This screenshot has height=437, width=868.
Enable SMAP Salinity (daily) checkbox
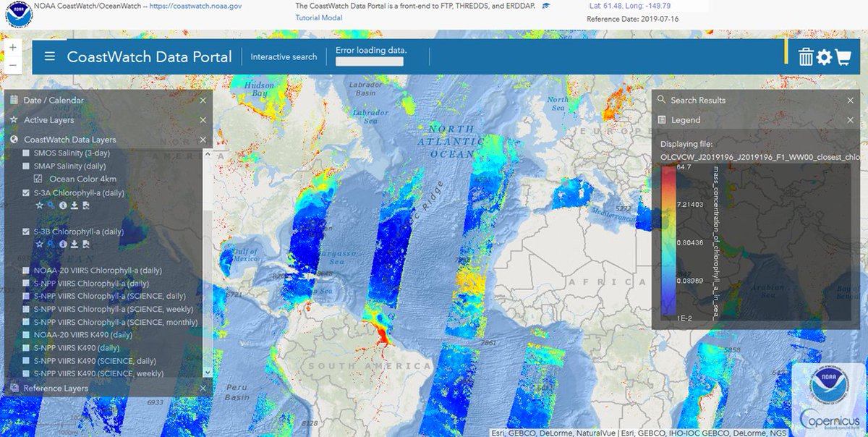pyautogui.click(x=27, y=166)
